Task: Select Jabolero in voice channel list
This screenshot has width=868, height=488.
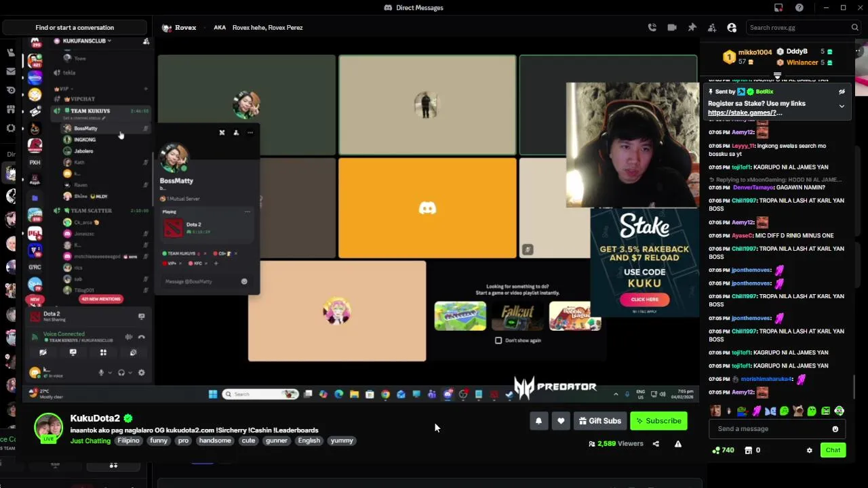Action: (x=83, y=151)
